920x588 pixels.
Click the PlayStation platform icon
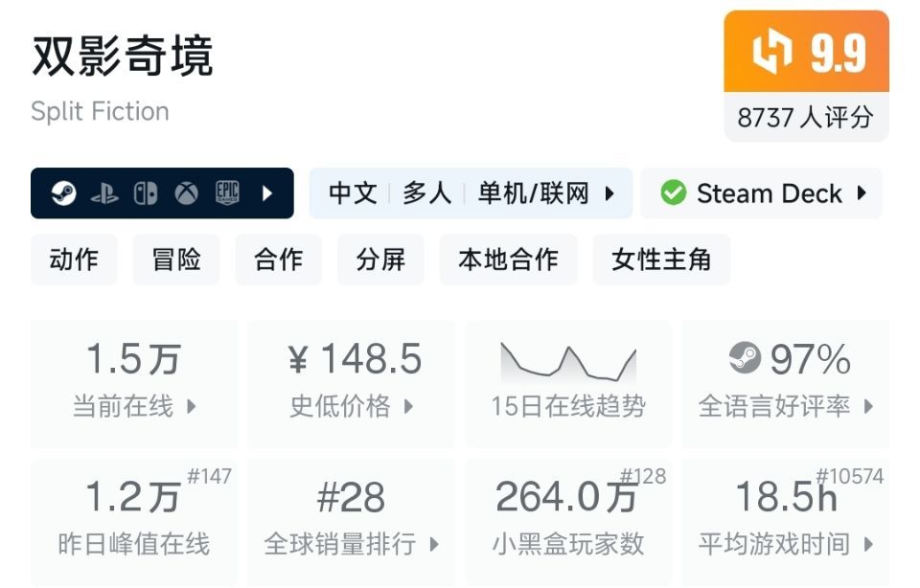(x=104, y=193)
